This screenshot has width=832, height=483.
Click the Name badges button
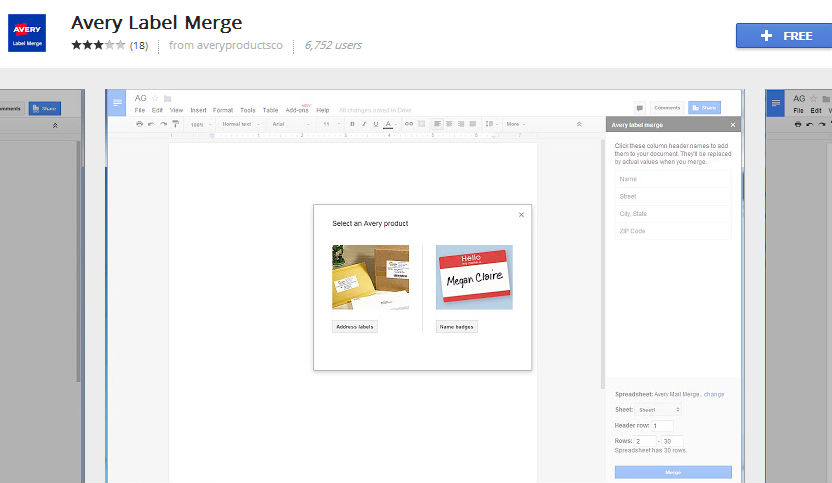[456, 327]
